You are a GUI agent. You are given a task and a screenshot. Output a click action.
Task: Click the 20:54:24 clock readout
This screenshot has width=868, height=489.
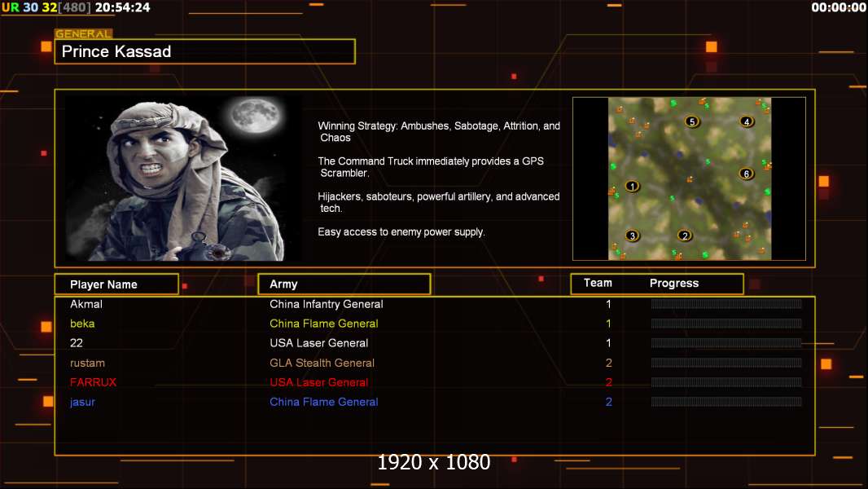coord(122,7)
